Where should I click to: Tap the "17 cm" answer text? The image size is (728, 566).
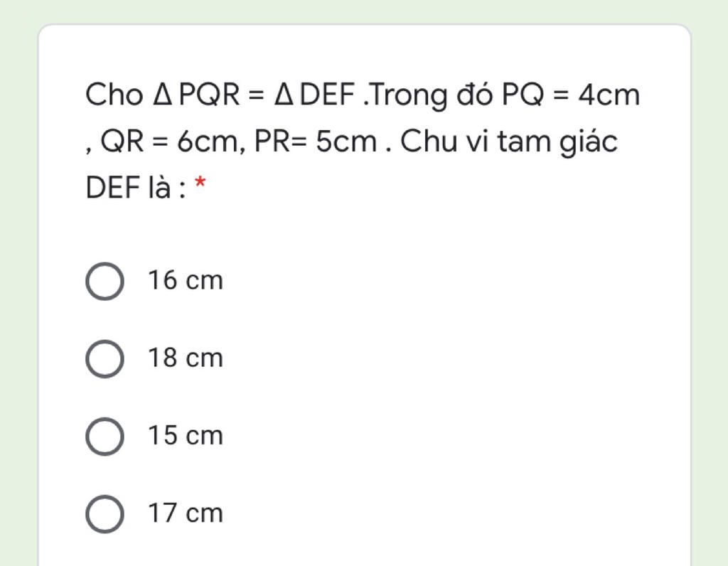pyautogui.click(x=185, y=513)
